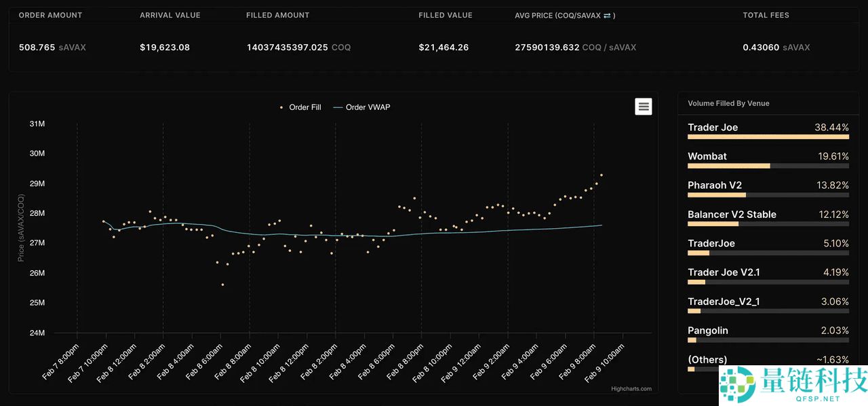Viewport: 868px width, 406px height.
Task: Click the order amount 508.765 sAVAX
Action: 52,48
